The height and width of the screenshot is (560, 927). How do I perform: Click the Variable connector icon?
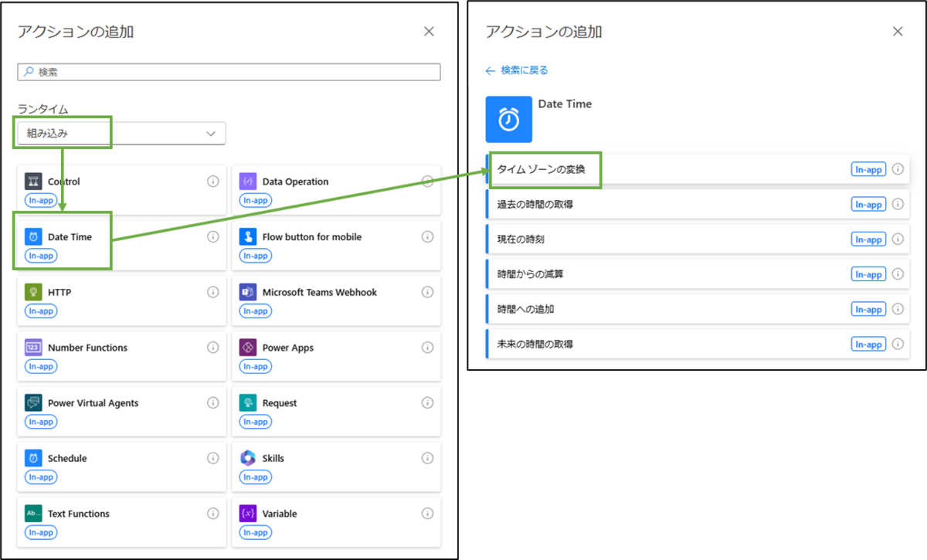tap(247, 514)
